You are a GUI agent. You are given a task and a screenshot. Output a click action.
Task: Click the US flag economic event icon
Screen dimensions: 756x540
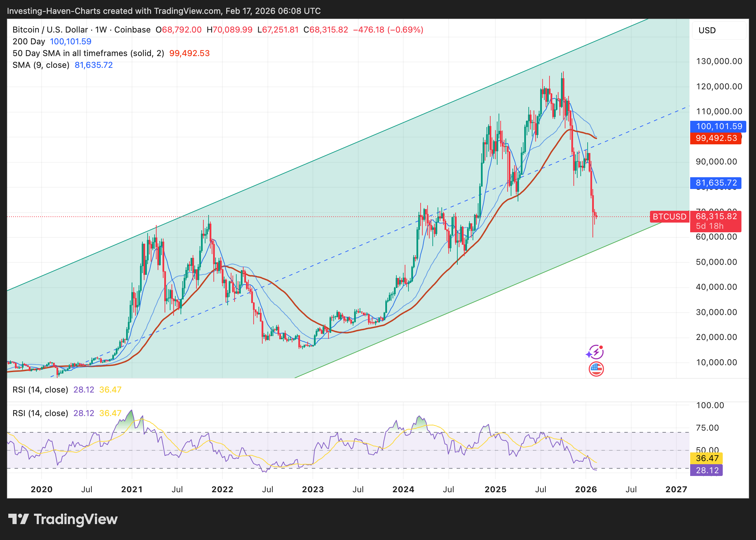[x=596, y=369]
